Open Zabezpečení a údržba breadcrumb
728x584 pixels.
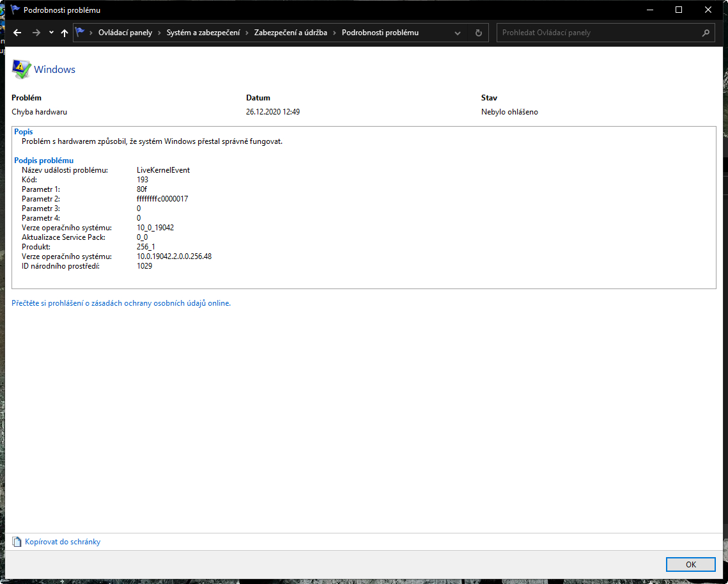click(x=291, y=33)
